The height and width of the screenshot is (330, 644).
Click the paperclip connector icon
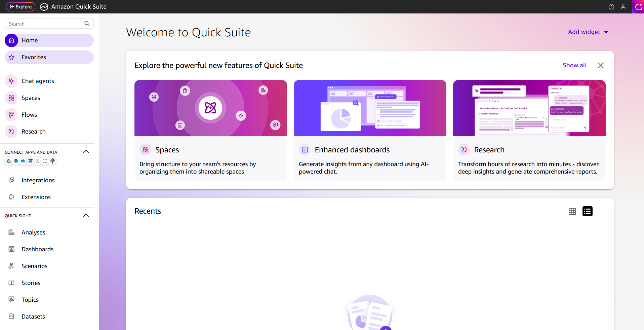tap(52, 161)
